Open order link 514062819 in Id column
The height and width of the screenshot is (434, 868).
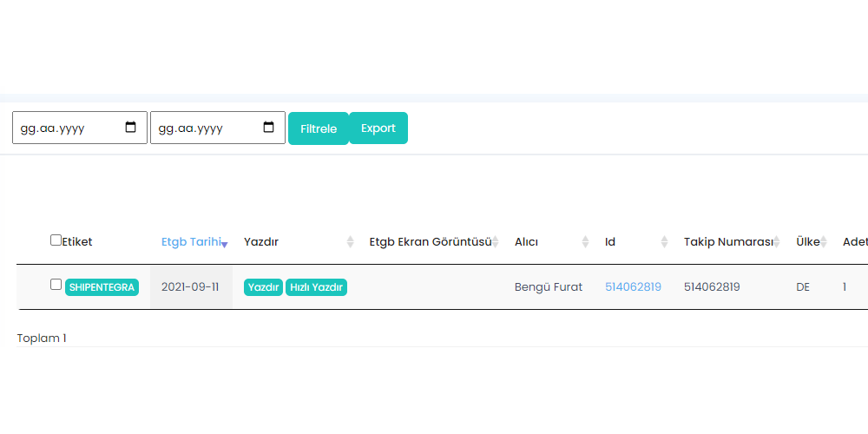633,286
